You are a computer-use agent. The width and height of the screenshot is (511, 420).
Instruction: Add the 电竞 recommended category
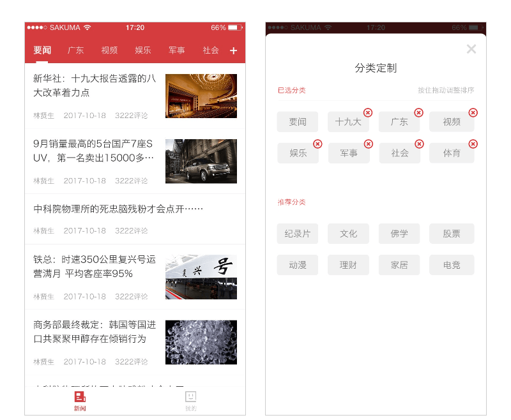[452, 265]
